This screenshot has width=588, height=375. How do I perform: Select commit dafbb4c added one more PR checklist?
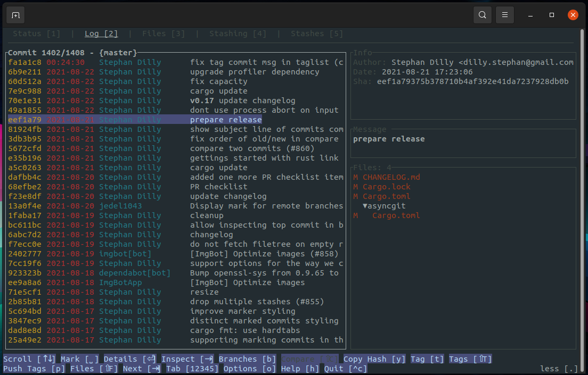[x=176, y=177]
